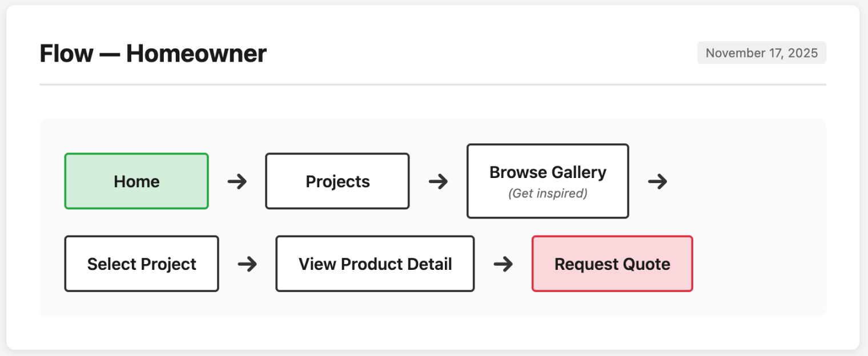
Task: Choose the Select Project step
Action: (142, 264)
